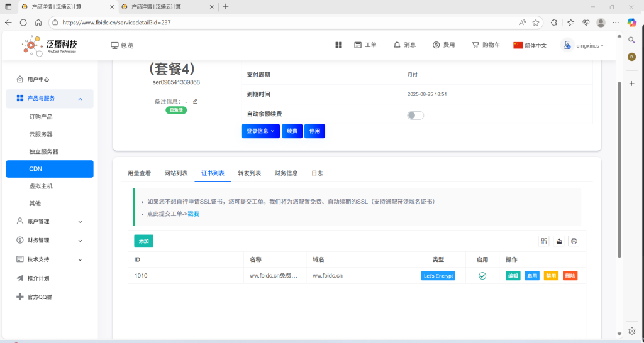644x343 pixels.
Task: Edit the 备注信息 with pencil icon
Action: tap(195, 101)
